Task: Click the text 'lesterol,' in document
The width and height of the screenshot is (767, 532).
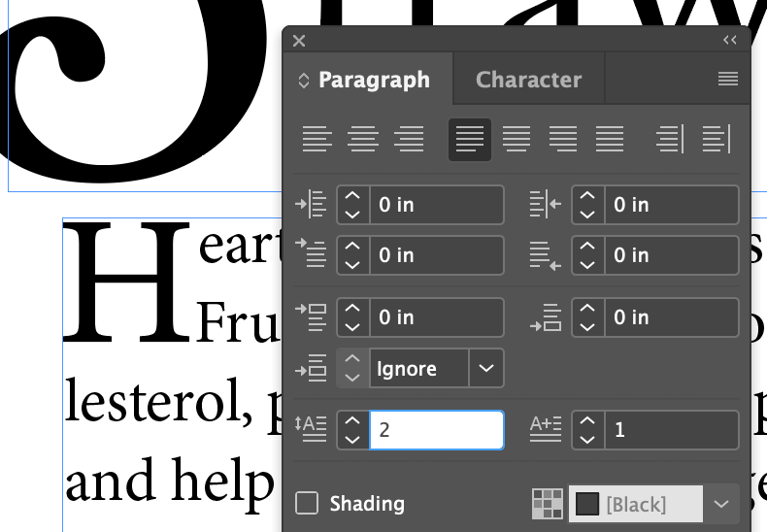Action: click(159, 401)
